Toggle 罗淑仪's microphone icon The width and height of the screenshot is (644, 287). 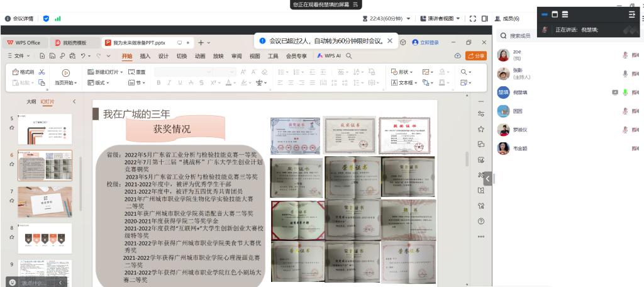(x=625, y=130)
